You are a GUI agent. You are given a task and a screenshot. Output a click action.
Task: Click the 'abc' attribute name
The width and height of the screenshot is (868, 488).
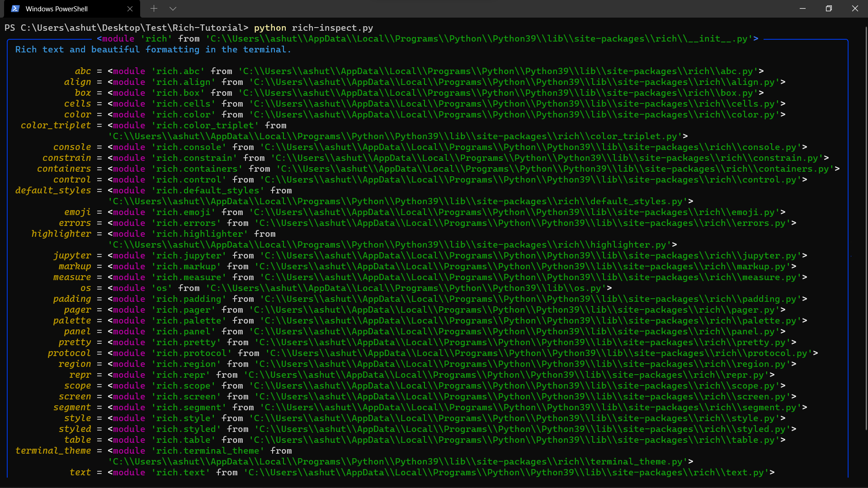83,71
